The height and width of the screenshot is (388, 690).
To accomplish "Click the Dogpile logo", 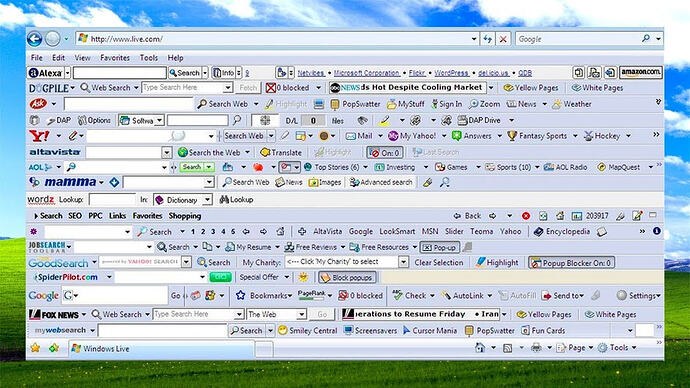I will 48,88.
